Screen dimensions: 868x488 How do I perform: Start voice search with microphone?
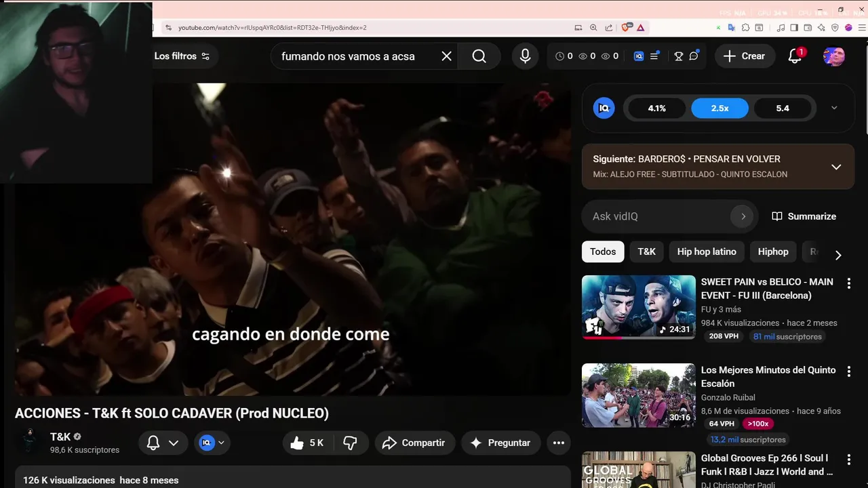click(x=525, y=56)
